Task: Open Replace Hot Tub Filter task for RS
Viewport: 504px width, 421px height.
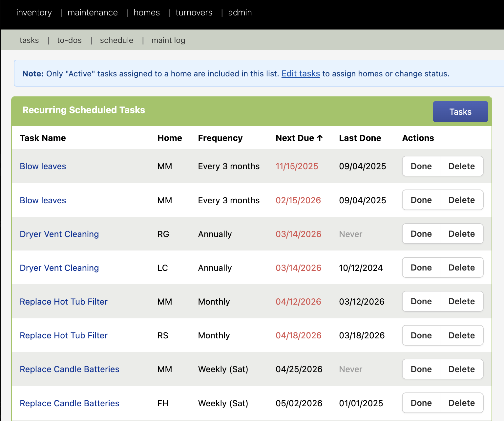Action: click(64, 335)
